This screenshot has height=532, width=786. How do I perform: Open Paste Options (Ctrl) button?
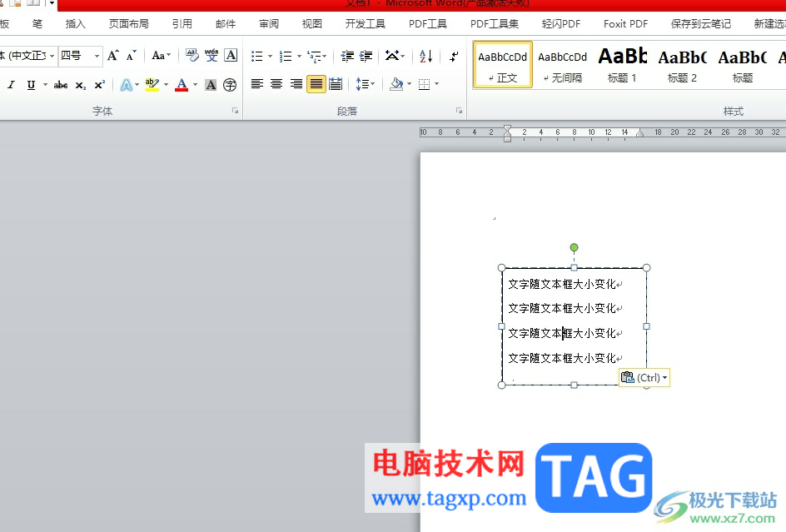click(644, 378)
